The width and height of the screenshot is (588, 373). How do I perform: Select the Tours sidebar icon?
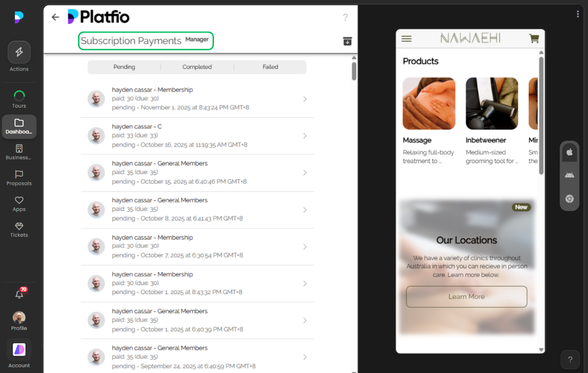tap(19, 95)
